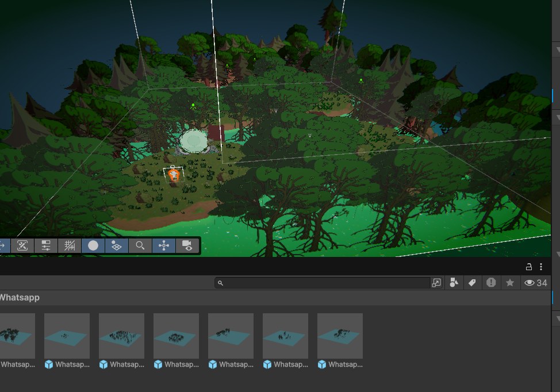
Task: Open search in Unity Search window icon
Action: [x=436, y=283]
